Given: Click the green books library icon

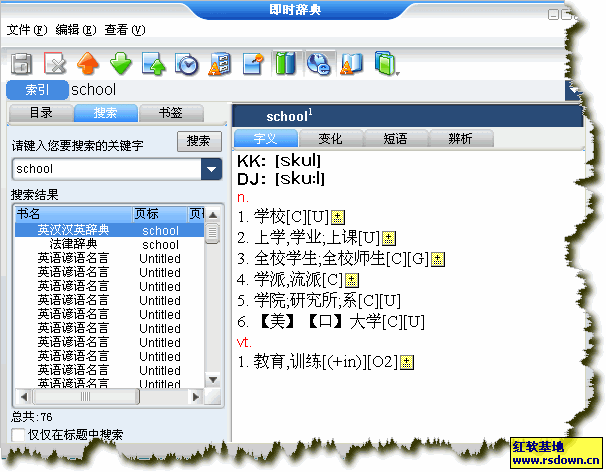Looking at the screenshot, I should pos(286,65).
